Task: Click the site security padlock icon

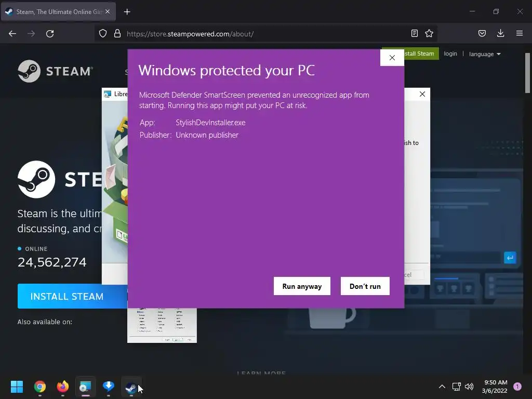Action: click(x=117, y=34)
